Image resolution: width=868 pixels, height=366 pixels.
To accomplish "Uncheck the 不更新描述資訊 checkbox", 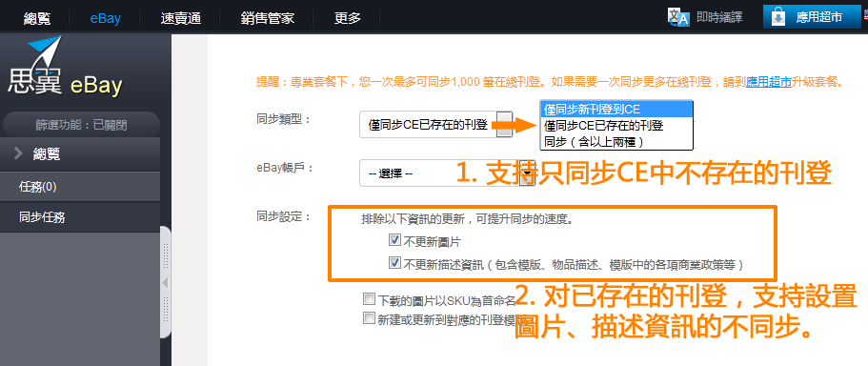I will tap(394, 263).
